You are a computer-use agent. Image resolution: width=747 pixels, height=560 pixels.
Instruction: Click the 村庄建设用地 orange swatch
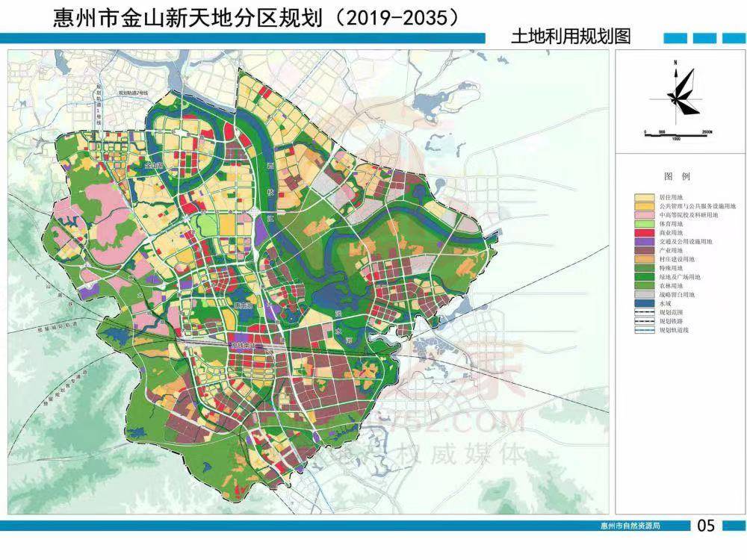tap(644, 259)
